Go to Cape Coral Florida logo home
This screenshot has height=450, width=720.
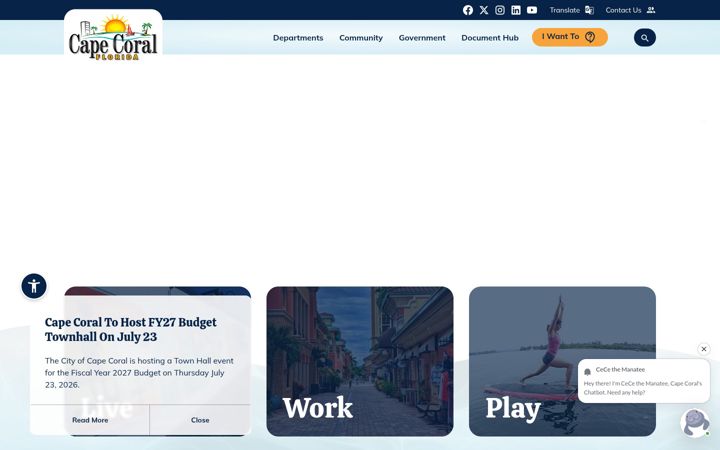coord(113,37)
